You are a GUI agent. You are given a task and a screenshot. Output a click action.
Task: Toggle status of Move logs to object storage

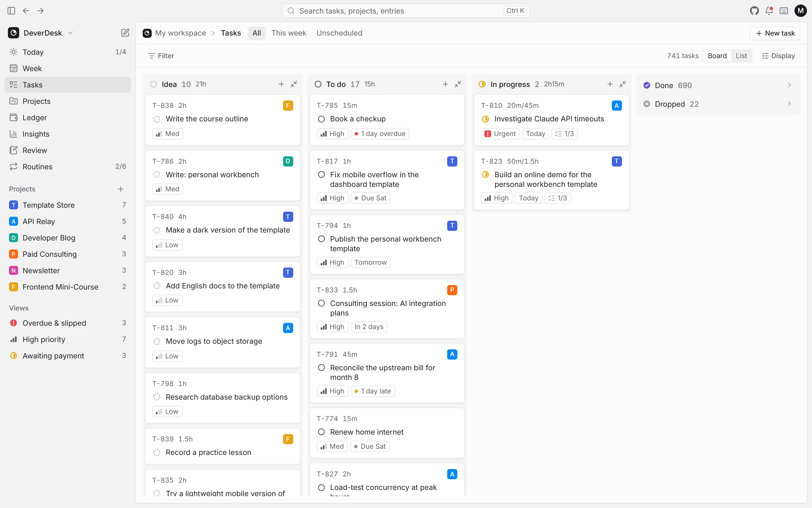(x=157, y=341)
